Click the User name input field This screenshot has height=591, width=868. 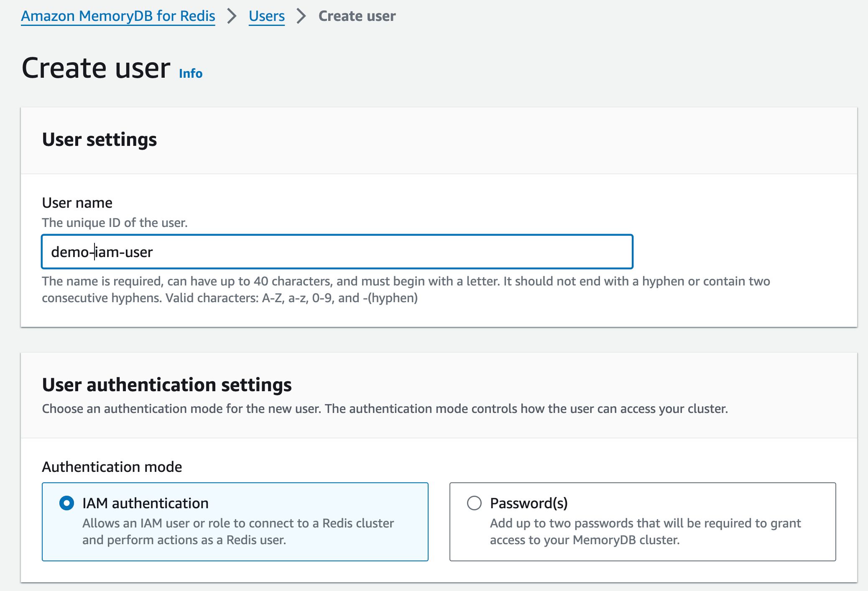click(337, 252)
